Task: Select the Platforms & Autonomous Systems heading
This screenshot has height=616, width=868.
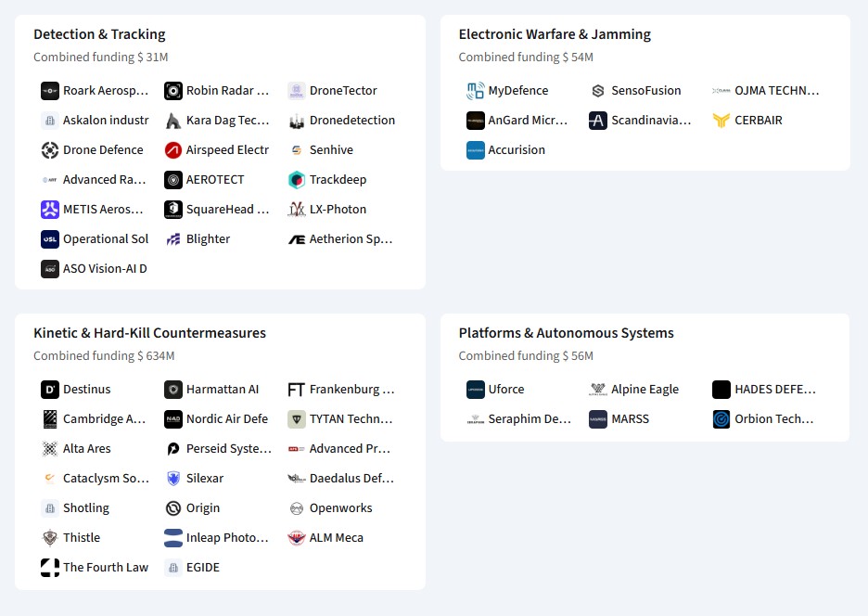Action: click(566, 333)
